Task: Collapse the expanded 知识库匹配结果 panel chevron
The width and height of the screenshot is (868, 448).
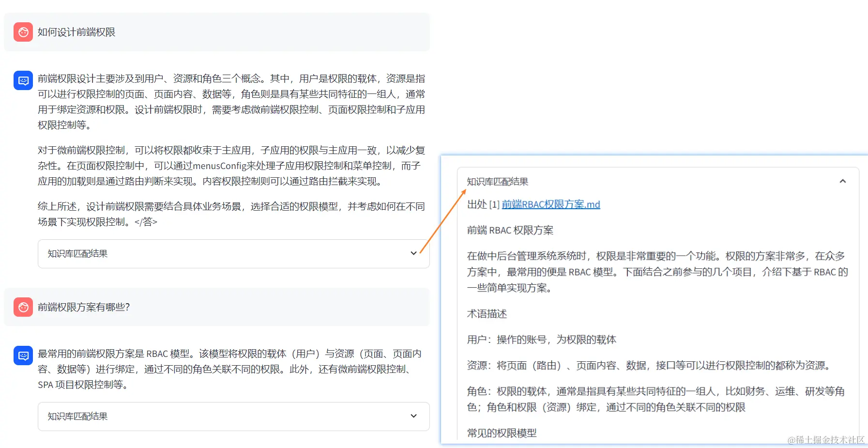Action: coord(842,181)
